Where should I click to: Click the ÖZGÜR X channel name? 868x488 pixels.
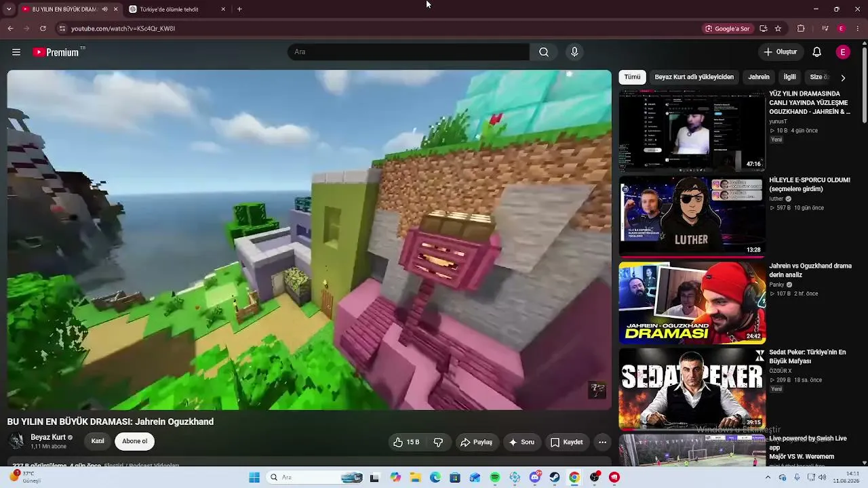pyautogui.click(x=781, y=371)
